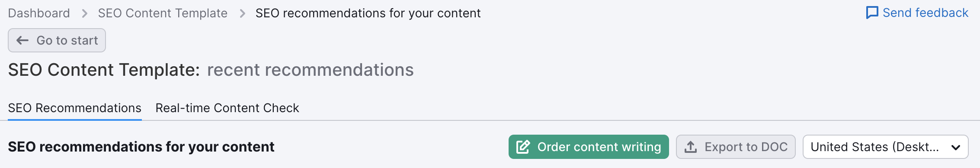
Task: Click the upload arrow icon on Export to DOC
Action: (691, 147)
